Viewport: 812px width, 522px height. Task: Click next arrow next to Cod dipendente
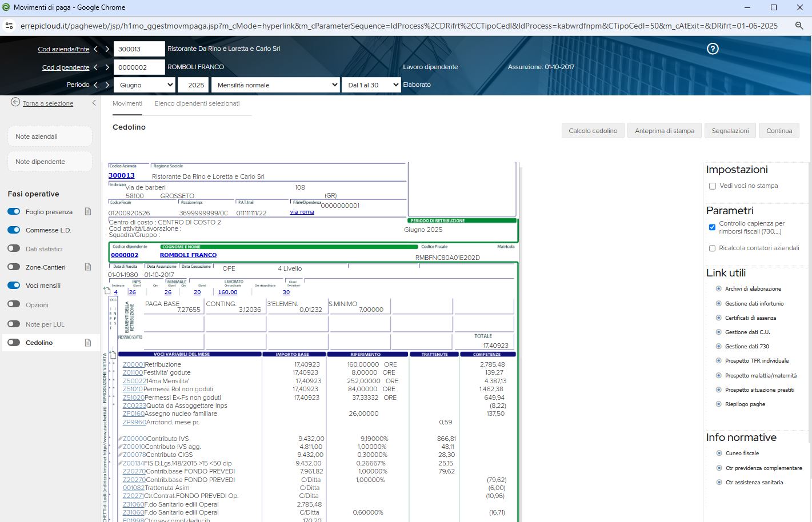tap(107, 67)
